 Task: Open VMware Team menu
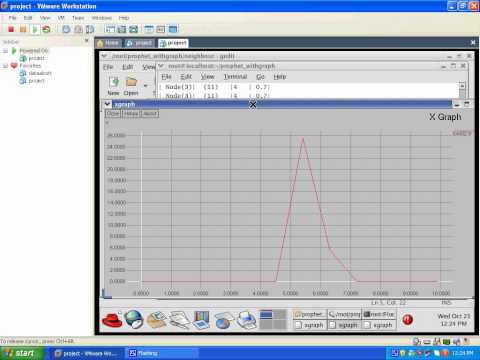(78, 18)
